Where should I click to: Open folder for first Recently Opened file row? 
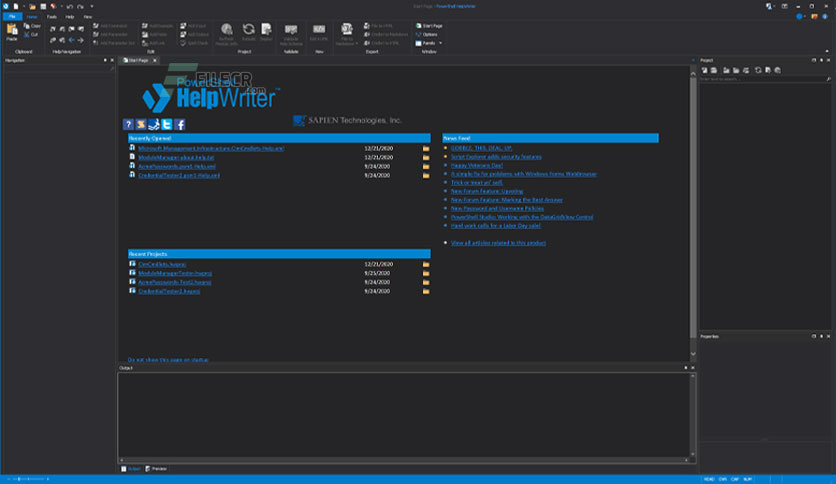click(x=426, y=148)
